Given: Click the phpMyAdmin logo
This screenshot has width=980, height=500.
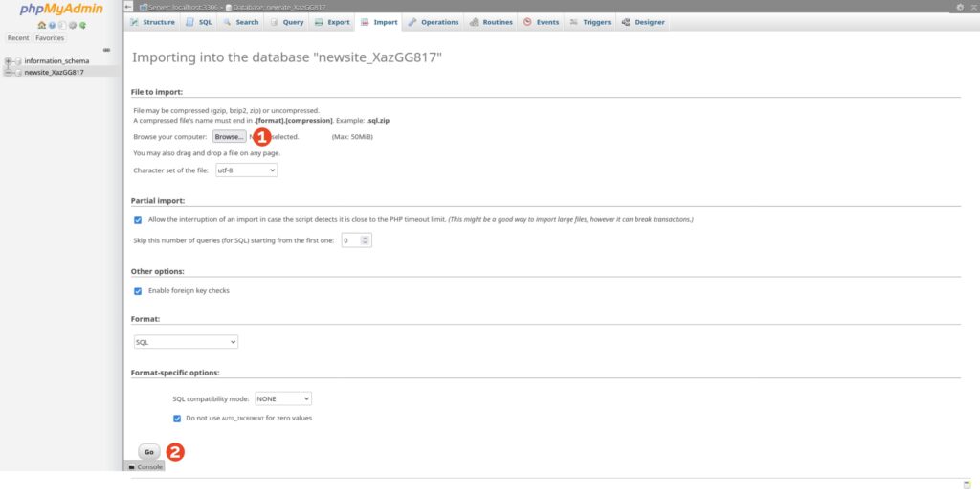Looking at the screenshot, I should tap(61, 9).
